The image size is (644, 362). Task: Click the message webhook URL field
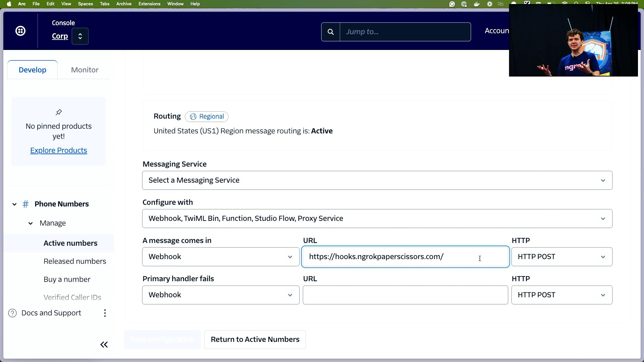[406, 257]
